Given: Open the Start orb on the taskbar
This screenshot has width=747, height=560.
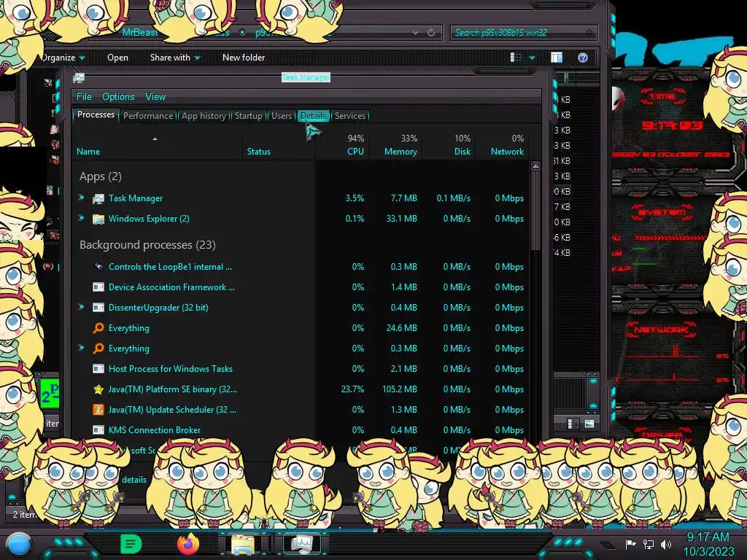Looking at the screenshot, I should [x=19, y=545].
